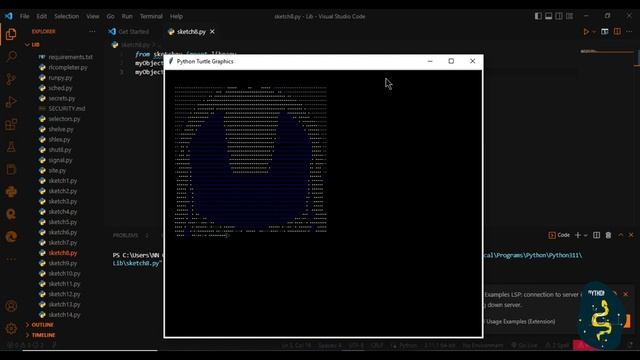640x360 pixels.
Task: Open the Manage gear settings
Action: pyautogui.click(x=11, y=328)
